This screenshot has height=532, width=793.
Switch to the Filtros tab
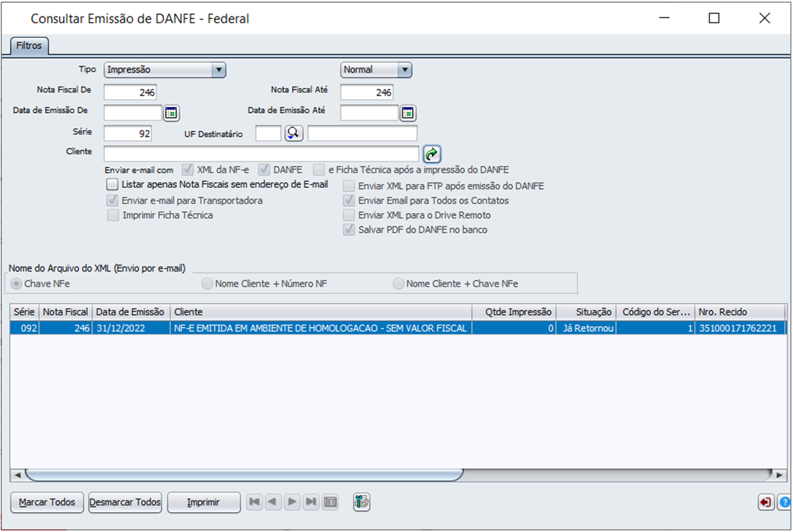coord(29,46)
